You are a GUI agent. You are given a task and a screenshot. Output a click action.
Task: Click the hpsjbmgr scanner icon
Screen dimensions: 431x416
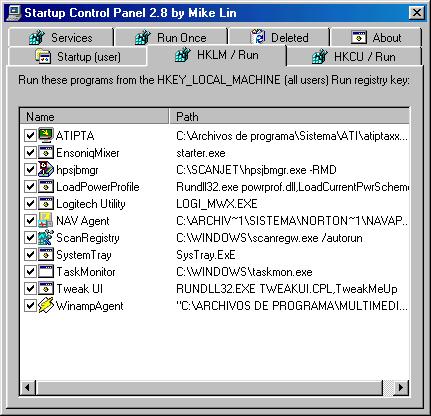[x=46, y=169]
